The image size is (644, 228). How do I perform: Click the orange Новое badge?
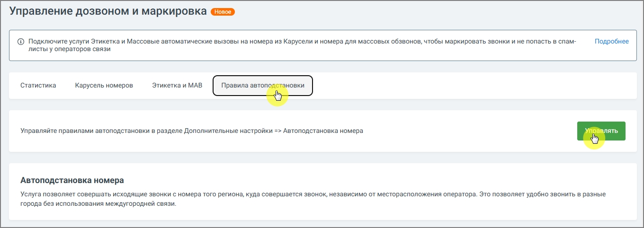click(223, 12)
